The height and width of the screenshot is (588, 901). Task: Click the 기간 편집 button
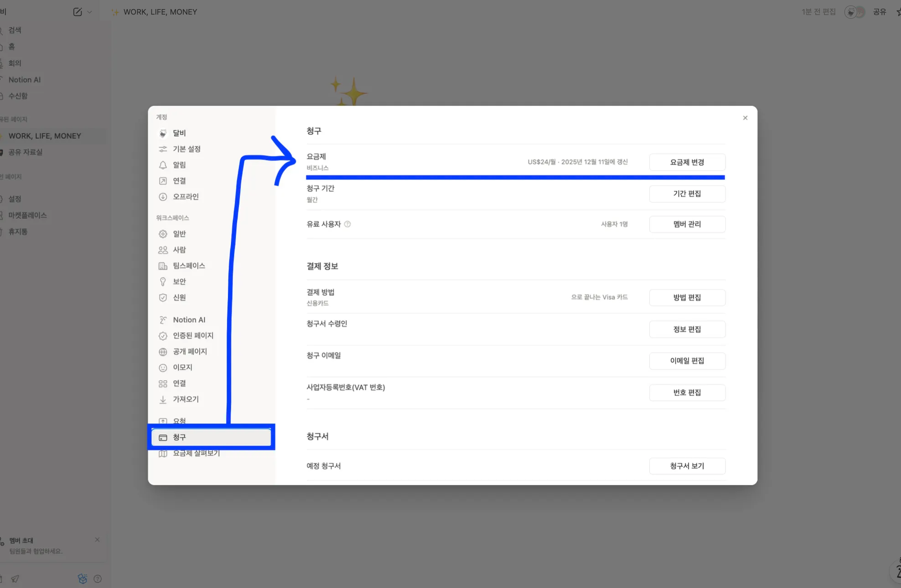pos(687,194)
